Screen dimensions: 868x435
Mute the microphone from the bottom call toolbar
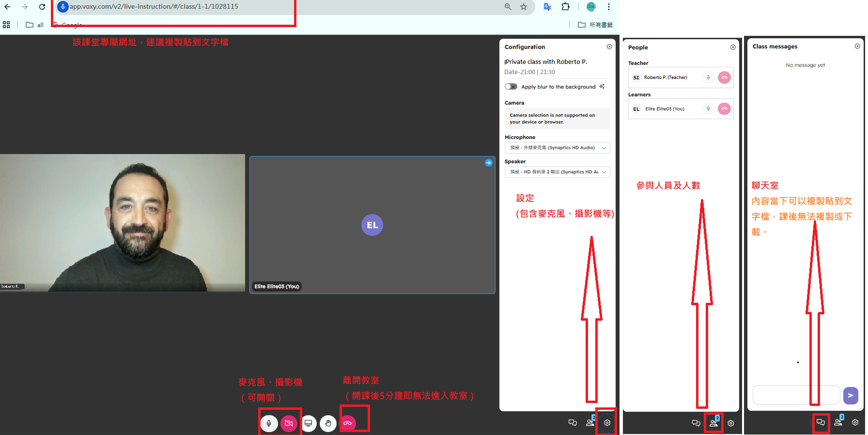[x=269, y=423]
